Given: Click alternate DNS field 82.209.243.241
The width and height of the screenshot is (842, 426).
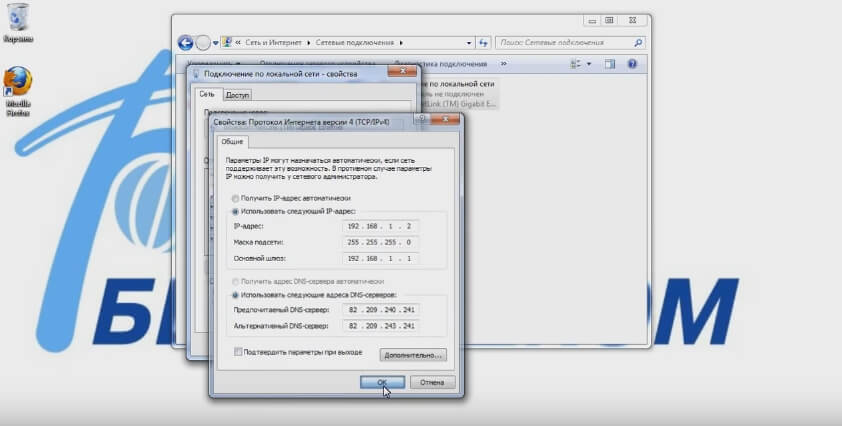Looking at the screenshot, I should coord(382,326).
